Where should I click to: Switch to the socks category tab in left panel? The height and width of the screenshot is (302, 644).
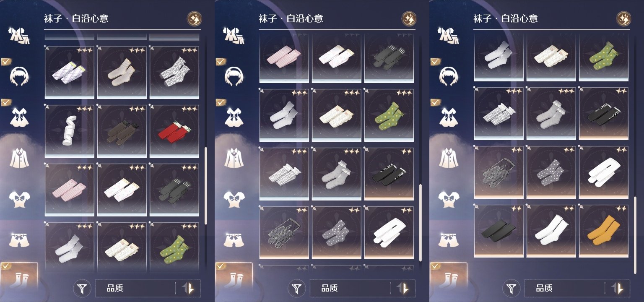[x=19, y=276]
